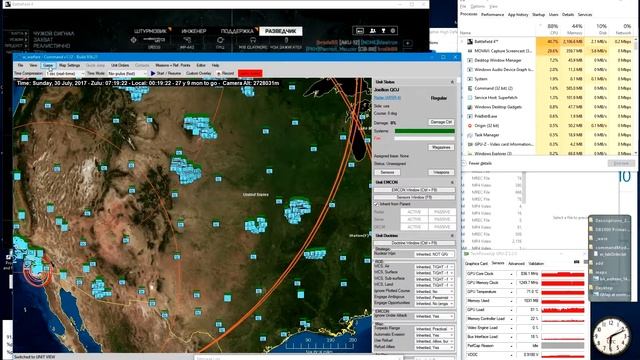The image size is (640, 360).
Task: Click the Service Host Superfetch process icon
Action: click(x=470, y=98)
